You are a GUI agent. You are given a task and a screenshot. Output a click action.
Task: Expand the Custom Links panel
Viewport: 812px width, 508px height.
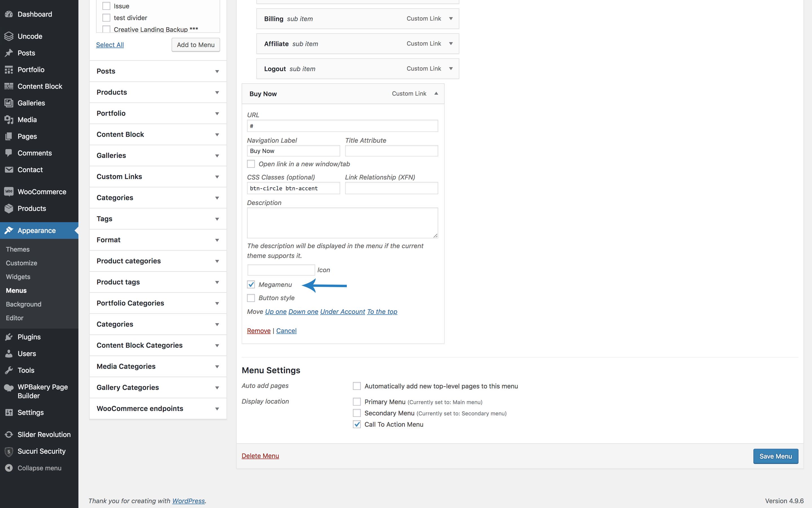[217, 177]
